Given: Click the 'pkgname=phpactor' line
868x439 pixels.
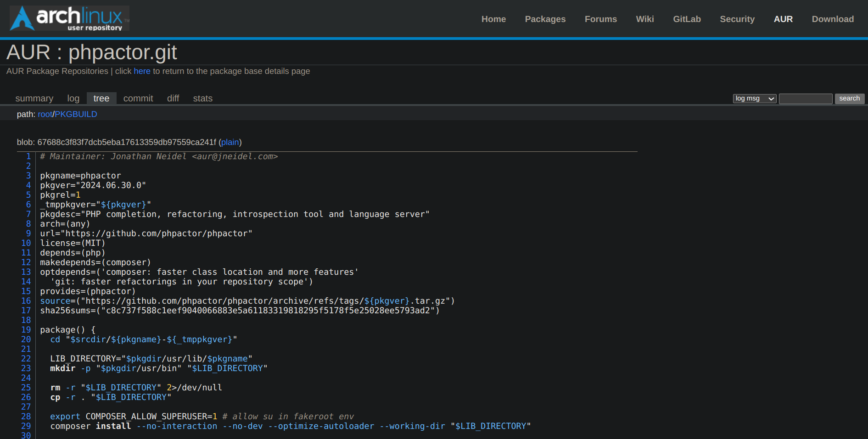Looking at the screenshot, I should pyautogui.click(x=80, y=176).
